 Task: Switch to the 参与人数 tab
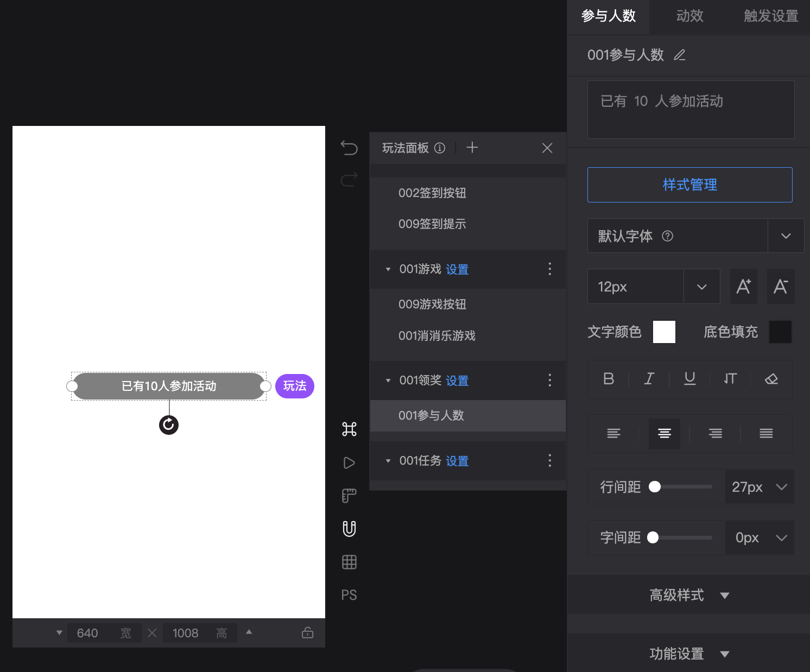pos(609,16)
